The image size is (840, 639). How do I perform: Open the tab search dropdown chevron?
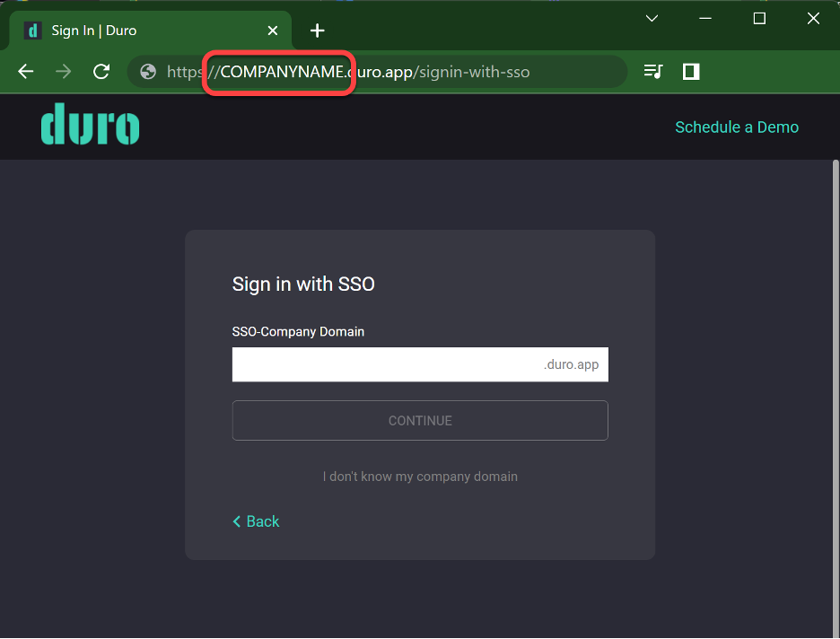coord(652,18)
